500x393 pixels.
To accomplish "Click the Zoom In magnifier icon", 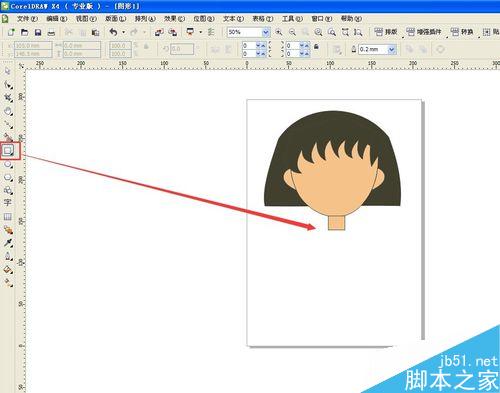I will 279,32.
